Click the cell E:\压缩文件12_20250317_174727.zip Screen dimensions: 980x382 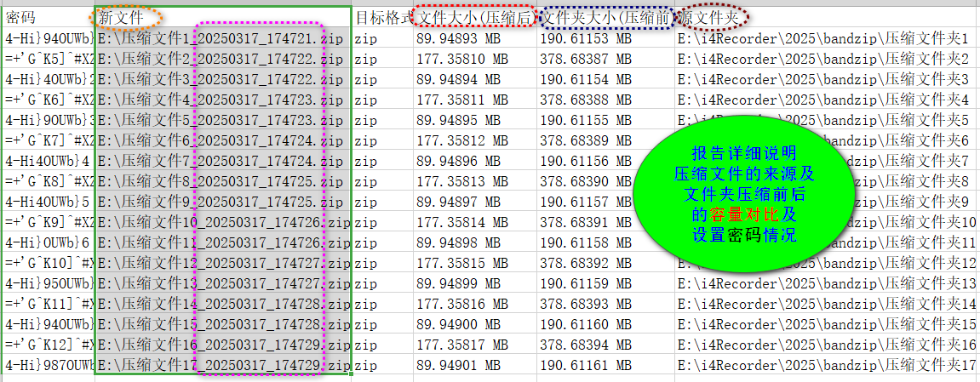coord(224,263)
